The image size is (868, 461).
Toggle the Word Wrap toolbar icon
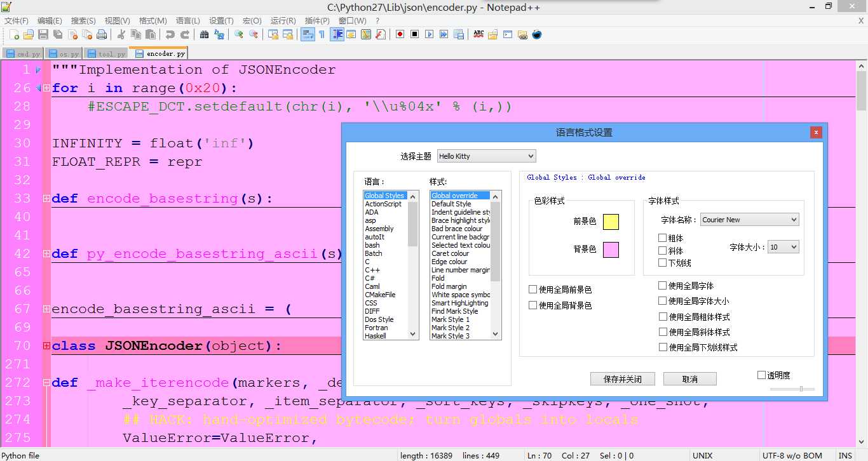[x=308, y=35]
